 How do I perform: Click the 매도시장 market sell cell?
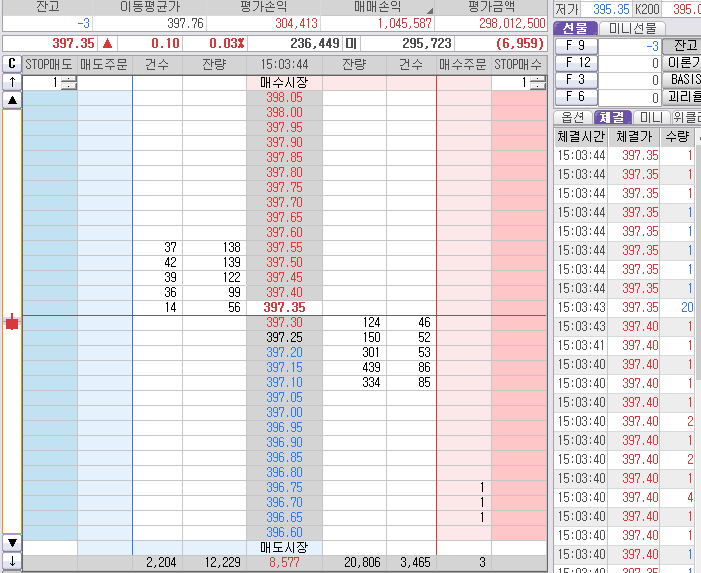click(x=284, y=548)
